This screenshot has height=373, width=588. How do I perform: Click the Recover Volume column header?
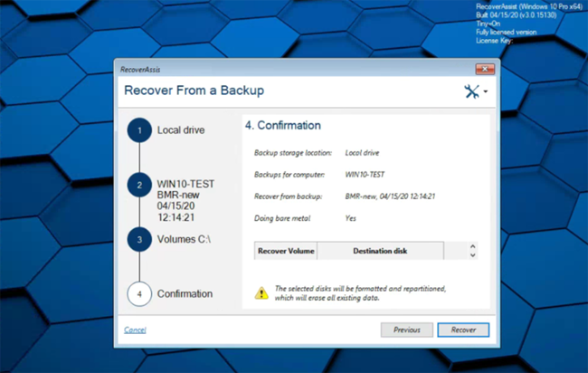[x=286, y=251]
